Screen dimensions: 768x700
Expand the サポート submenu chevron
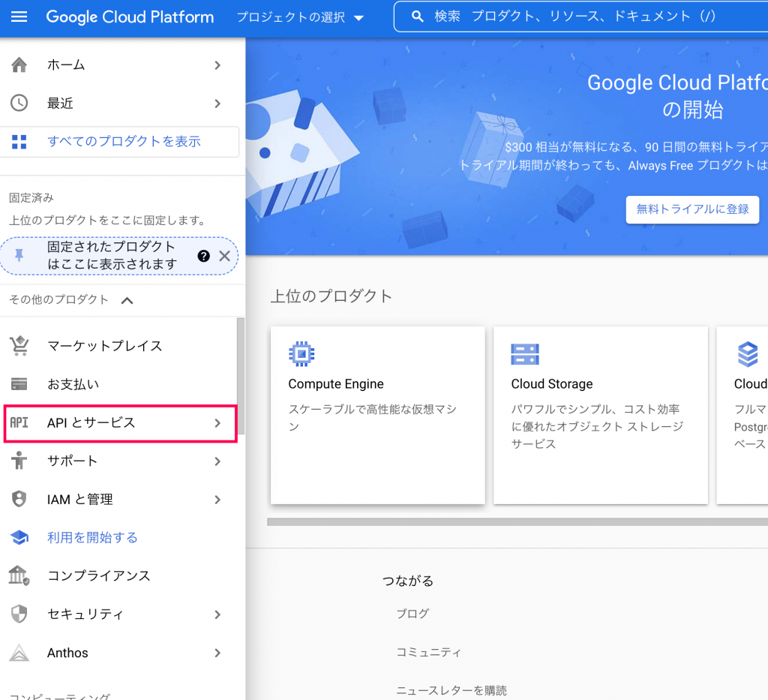click(218, 461)
